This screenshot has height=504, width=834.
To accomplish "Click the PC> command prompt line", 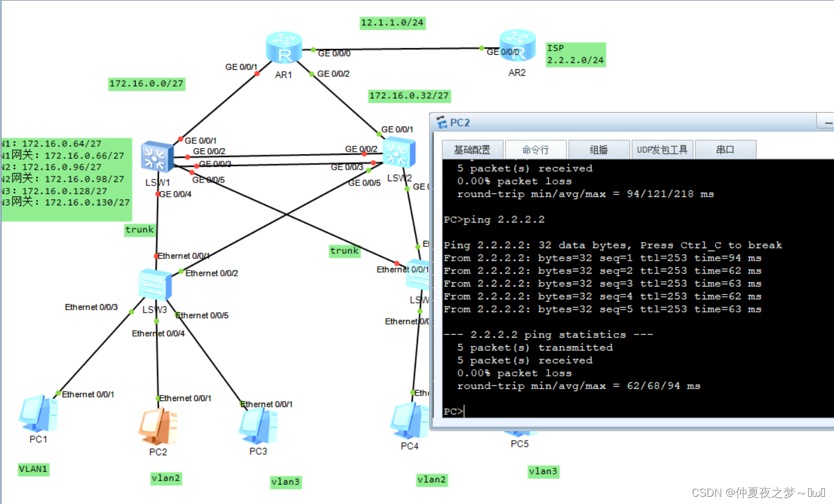I will [454, 411].
